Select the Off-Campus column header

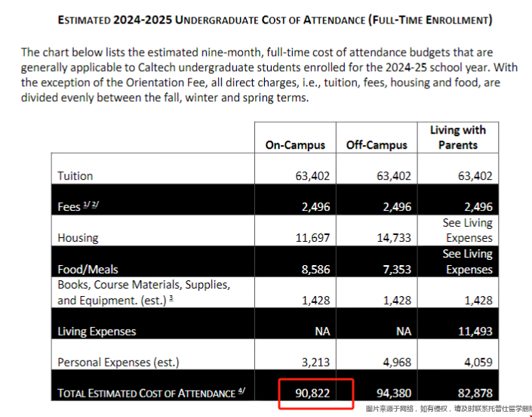point(377,145)
